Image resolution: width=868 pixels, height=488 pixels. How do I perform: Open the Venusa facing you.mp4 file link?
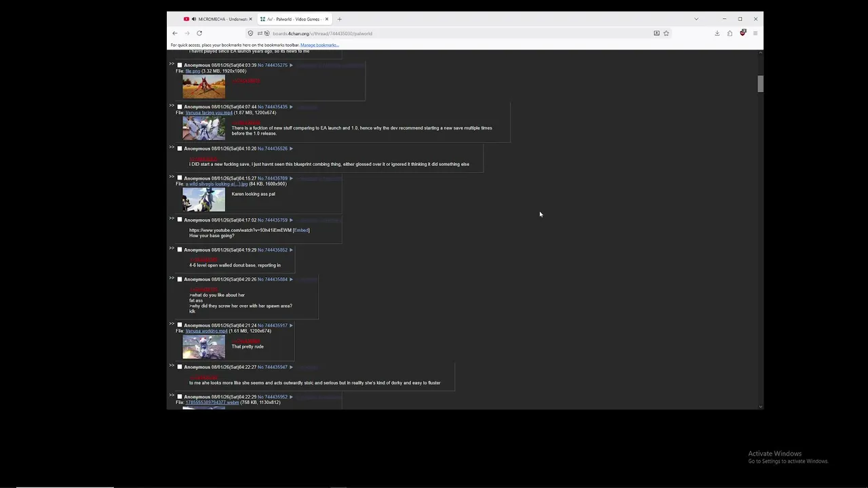point(209,113)
